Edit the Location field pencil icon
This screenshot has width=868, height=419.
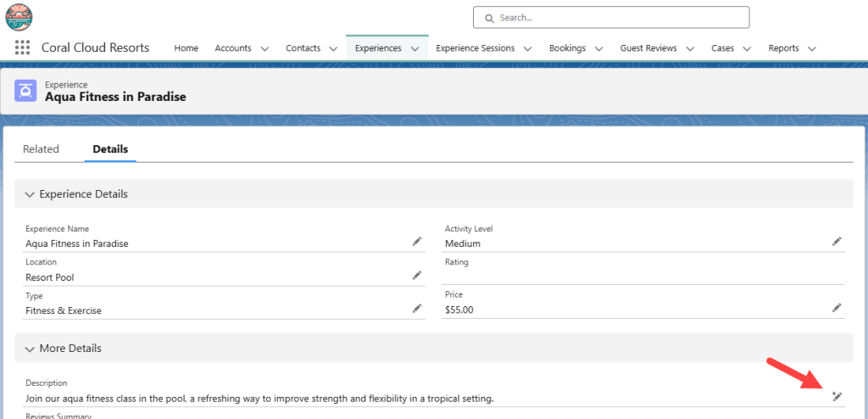click(416, 276)
